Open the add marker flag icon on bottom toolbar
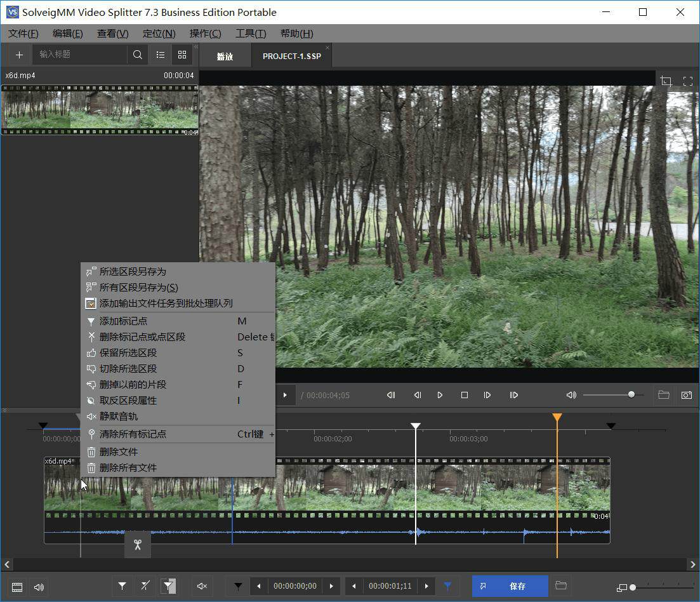This screenshot has width=700, height=602. pos(122,586)
